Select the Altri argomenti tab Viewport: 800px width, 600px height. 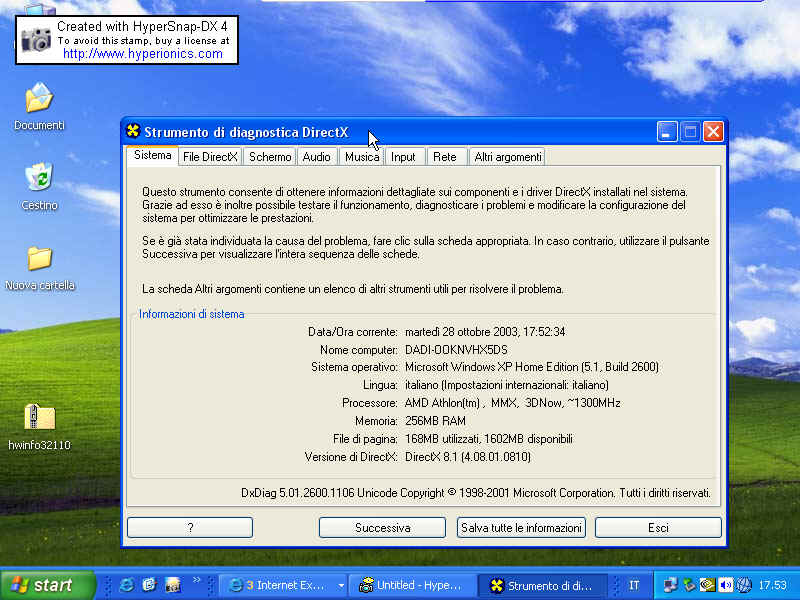click(x=508, y=157)
